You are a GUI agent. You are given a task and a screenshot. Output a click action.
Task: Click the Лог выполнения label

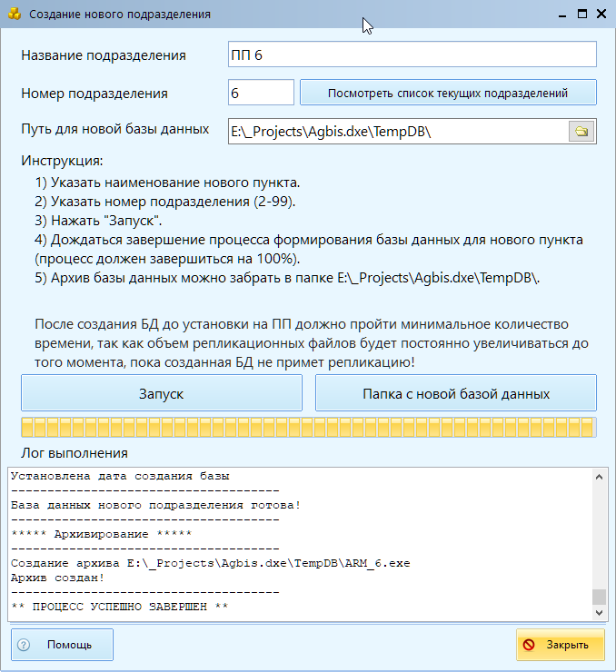(75, 453)
